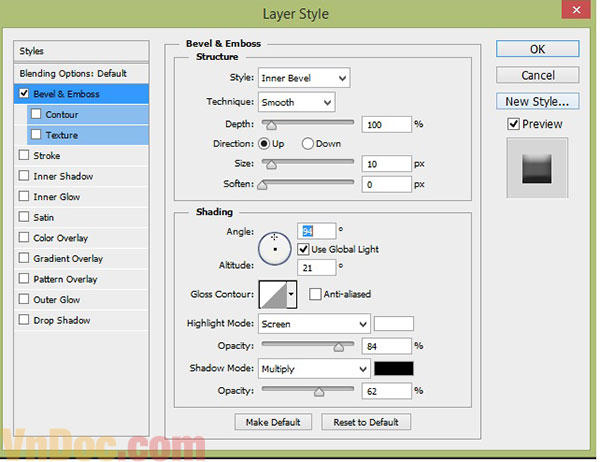This screenshot has height=462, width=600.
Task: Click the Altitude degrees input field
Action: pos(317,268)
